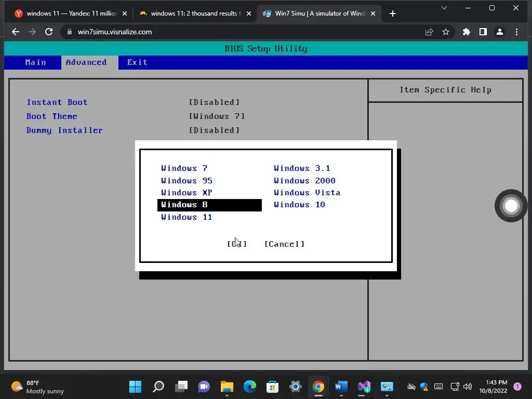The width and height of the screenshot is (532, 399).
Task: Select the Dummy Installer setting
Action: tap(64, 130)
